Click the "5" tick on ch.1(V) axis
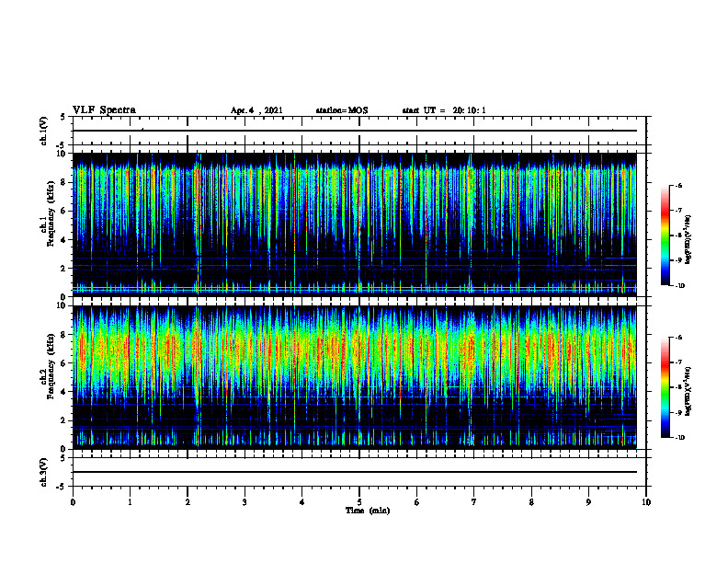This screenshot has width=728, height=563. [x=64, y=117]
